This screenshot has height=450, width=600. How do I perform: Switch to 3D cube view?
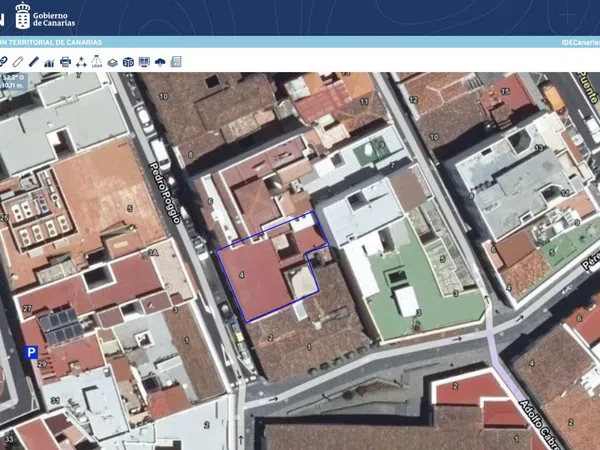(128, 62)
